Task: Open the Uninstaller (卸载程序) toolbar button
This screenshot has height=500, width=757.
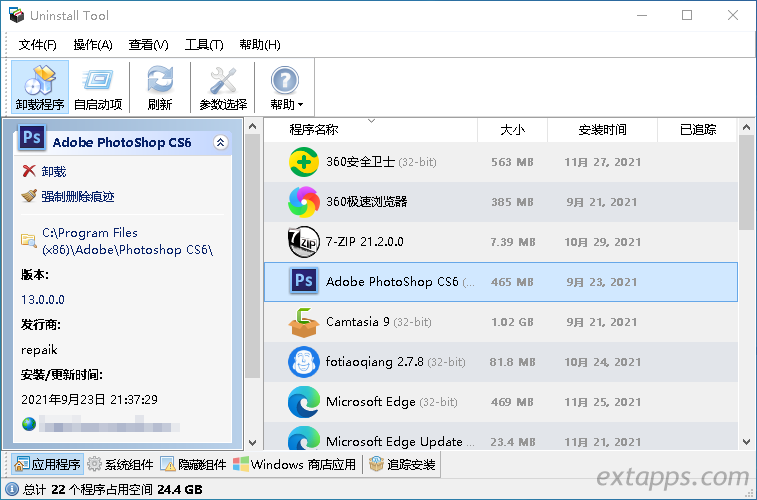Action: [40, 87]
